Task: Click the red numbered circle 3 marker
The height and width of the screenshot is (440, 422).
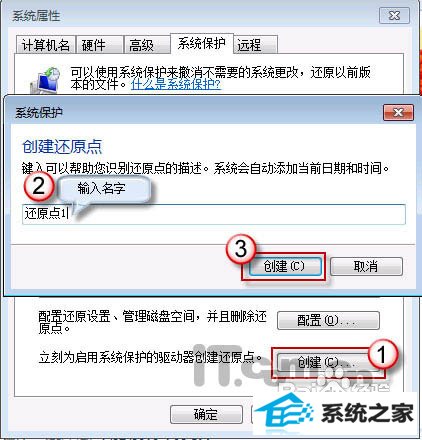Action: [241, 249]
